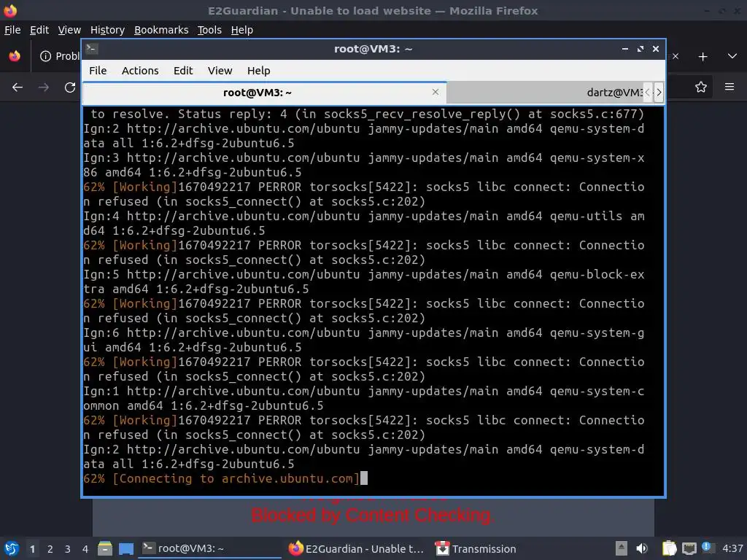The height and width of the screenshot is (560, 747).
Task: Minimize the terminal window
Action: tap(625, 49)
